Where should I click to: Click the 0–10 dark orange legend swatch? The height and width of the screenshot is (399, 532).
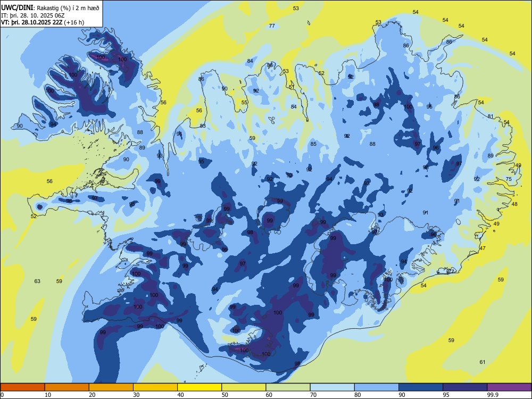[x=22, y=387]
